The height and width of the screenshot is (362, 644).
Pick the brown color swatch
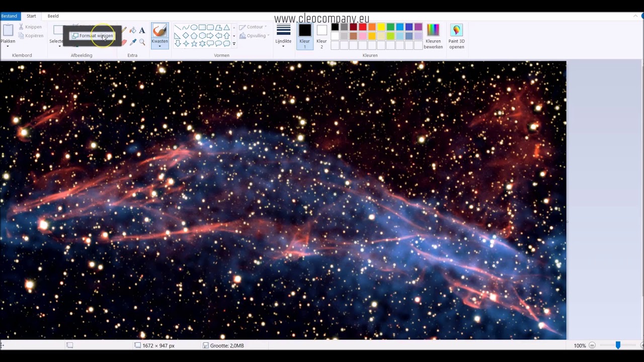point(353,36)
